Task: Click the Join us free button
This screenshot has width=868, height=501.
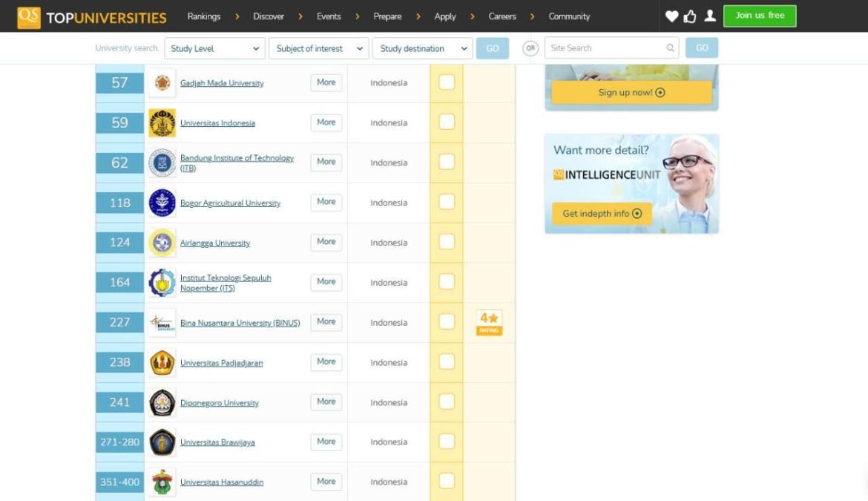Action: (759, 16)
